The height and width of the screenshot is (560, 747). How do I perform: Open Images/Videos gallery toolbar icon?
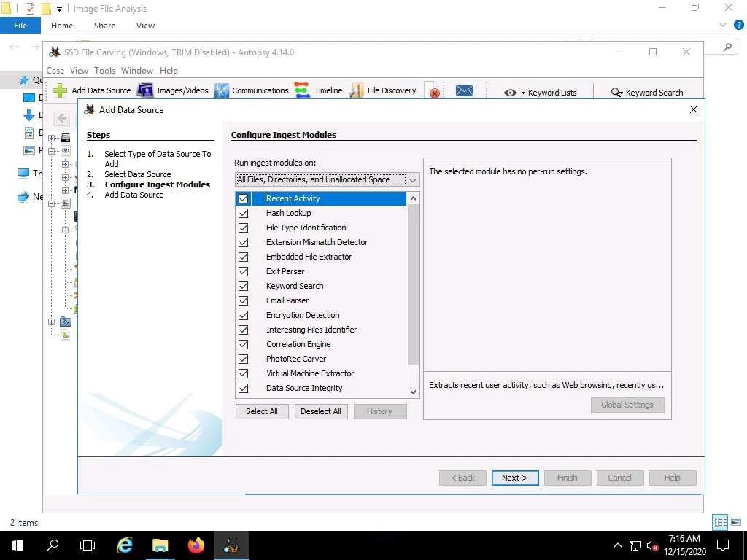[x=145, y=90]
